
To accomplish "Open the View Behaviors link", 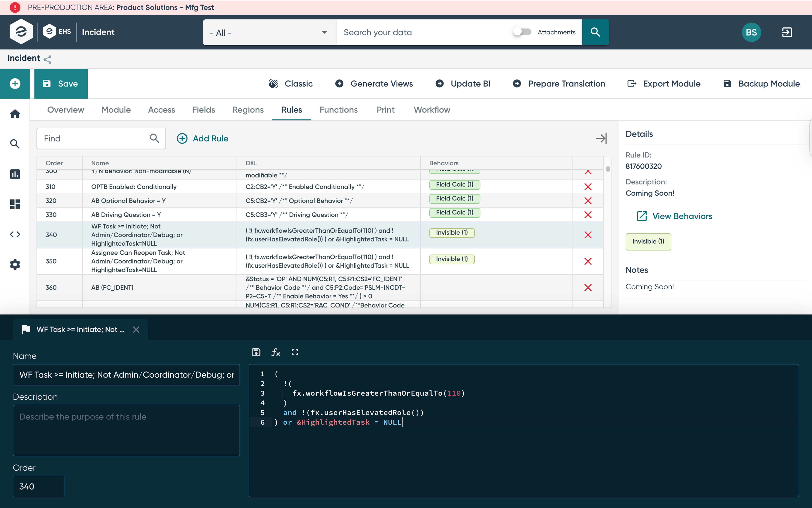I will tap(675, 216).
